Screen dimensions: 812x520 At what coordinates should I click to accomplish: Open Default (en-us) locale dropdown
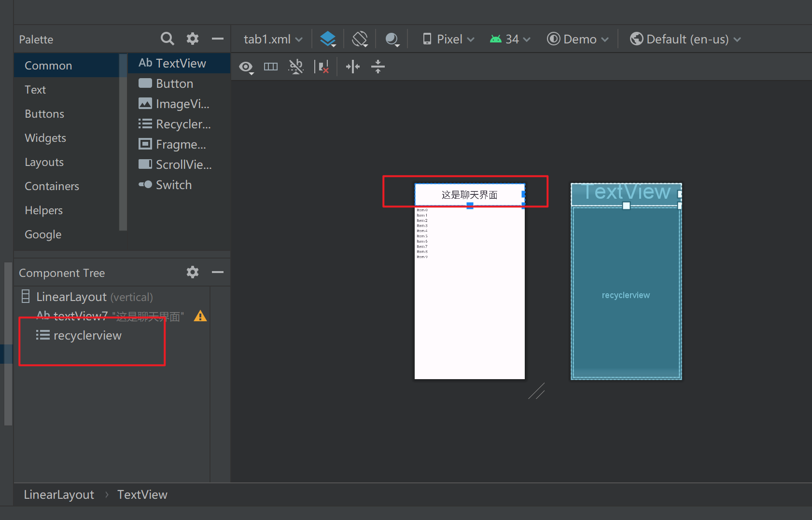point(685,39)
